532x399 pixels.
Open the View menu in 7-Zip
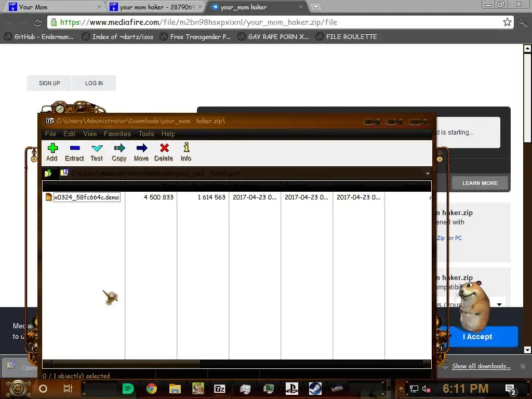pos(90,134)
